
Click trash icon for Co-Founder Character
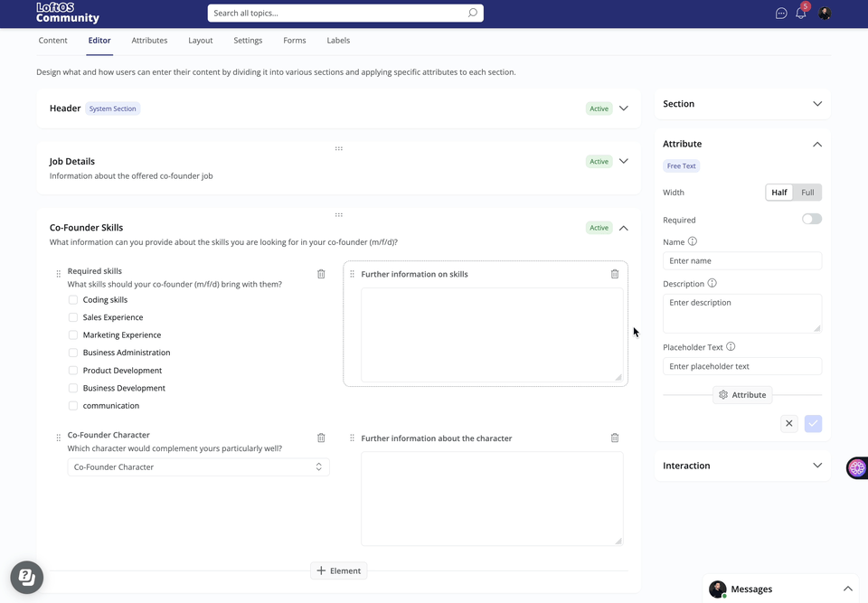(321, 438)
